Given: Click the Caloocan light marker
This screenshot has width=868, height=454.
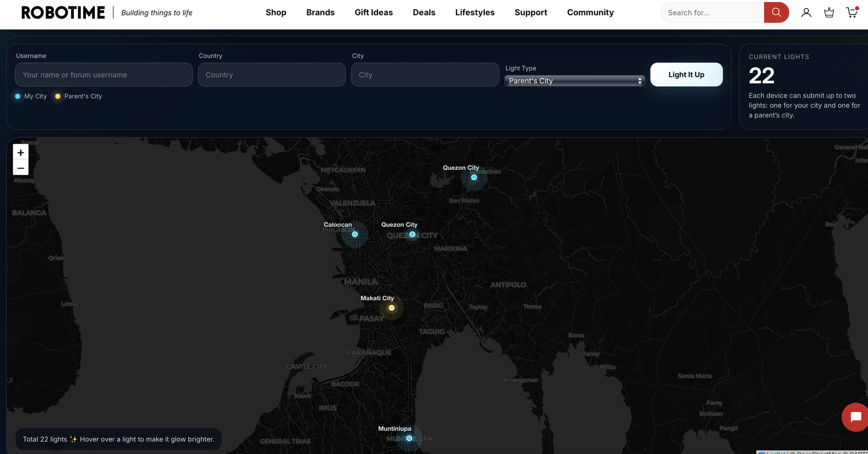Looking at the screenshot, I should tap(355, 234).
